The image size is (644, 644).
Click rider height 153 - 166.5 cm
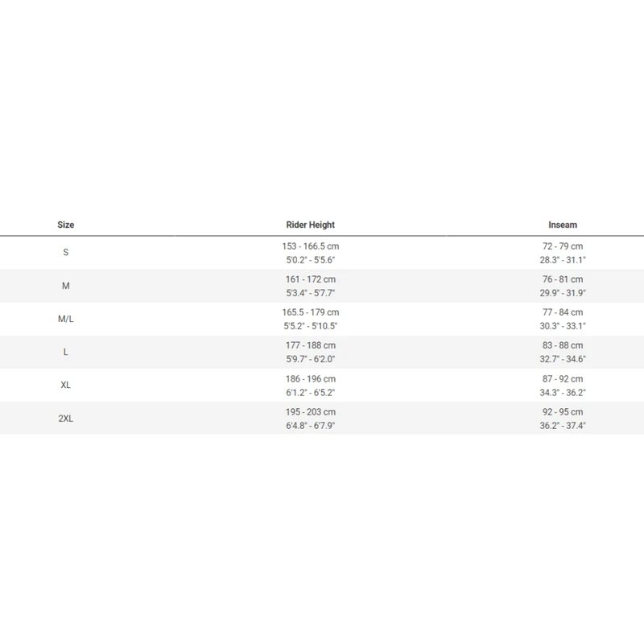click(310, 246)
